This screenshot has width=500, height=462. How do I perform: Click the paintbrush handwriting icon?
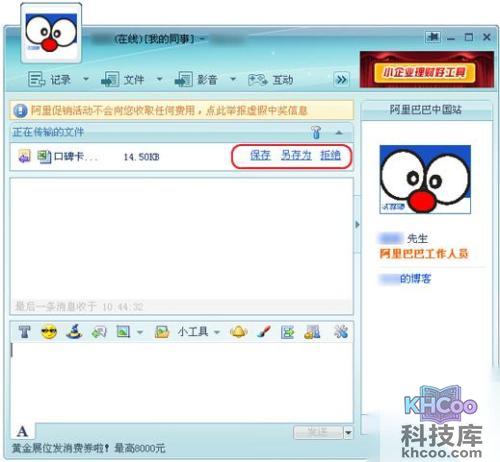tap(263, 332)
